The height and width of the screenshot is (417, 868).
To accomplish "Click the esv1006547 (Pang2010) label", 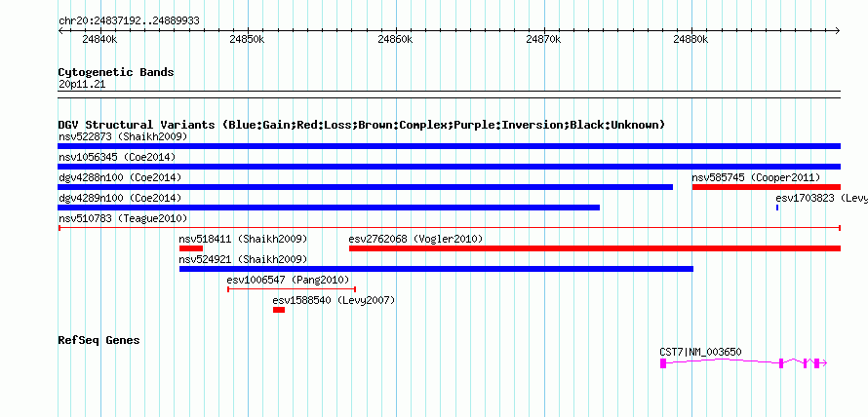I will tap(289, 280).
